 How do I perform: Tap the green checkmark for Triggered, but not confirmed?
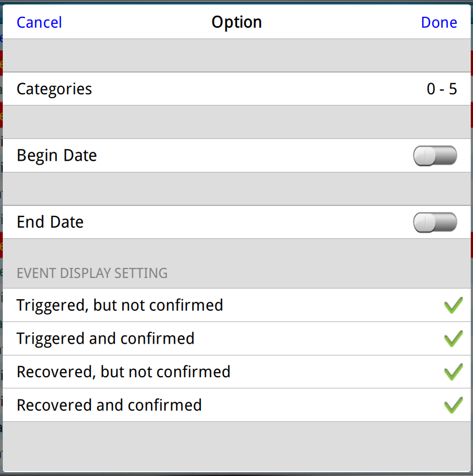click(x=453, y=305)
